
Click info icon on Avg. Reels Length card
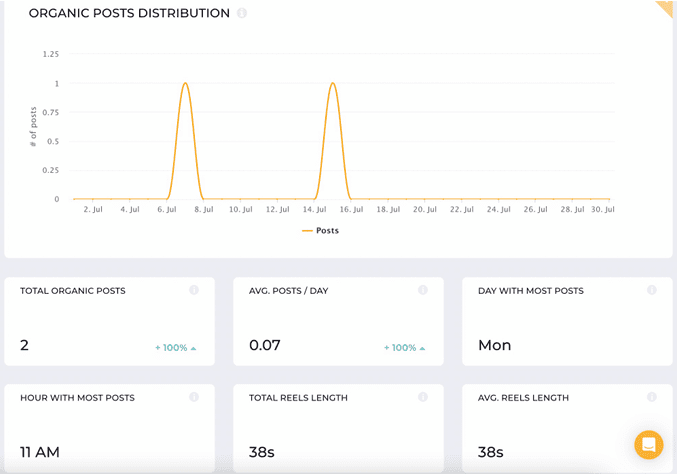coord(652,397)
